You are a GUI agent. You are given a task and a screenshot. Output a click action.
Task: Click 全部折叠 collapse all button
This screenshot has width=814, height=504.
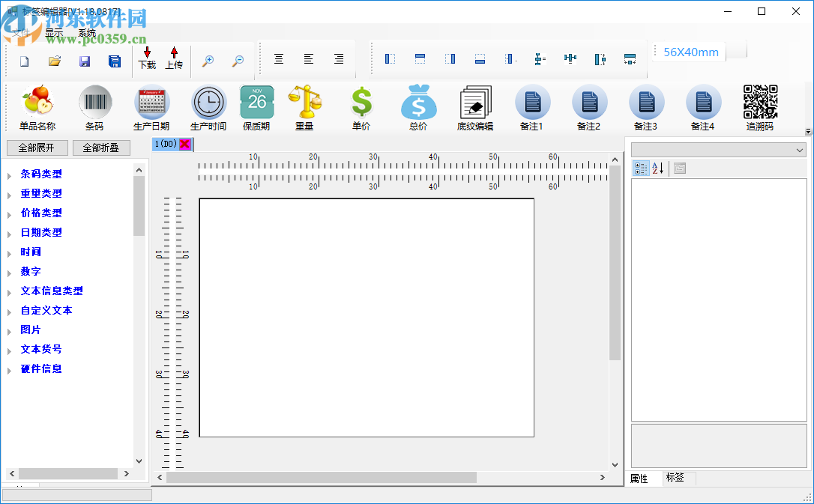(x=101, y=148)
